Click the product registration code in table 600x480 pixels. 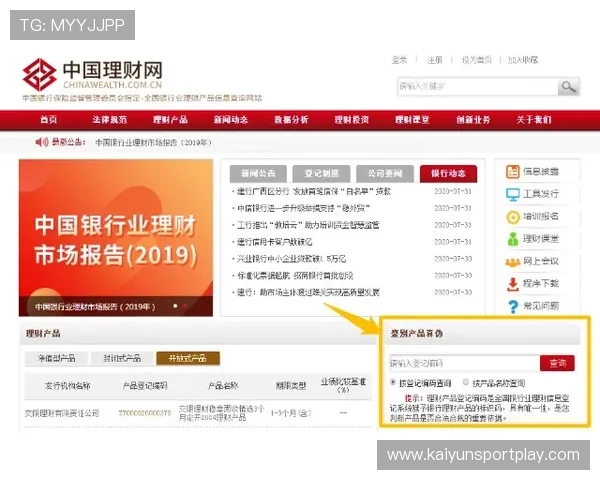coord(145,413)
